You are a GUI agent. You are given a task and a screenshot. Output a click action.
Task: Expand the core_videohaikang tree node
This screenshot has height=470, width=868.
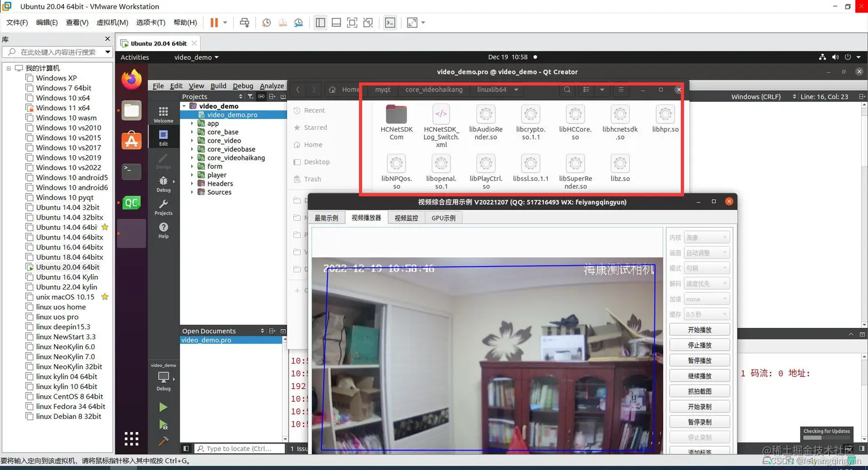(x=192, y=157)
